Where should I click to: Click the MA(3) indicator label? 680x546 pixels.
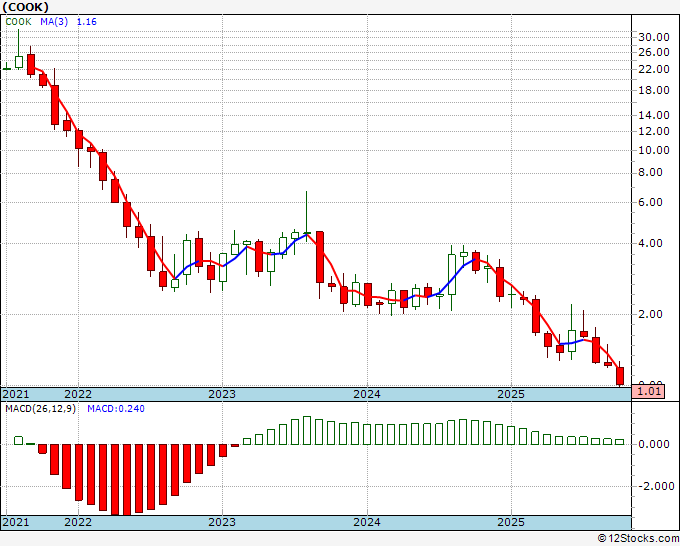pyautogui.click(x=54, y=22)
